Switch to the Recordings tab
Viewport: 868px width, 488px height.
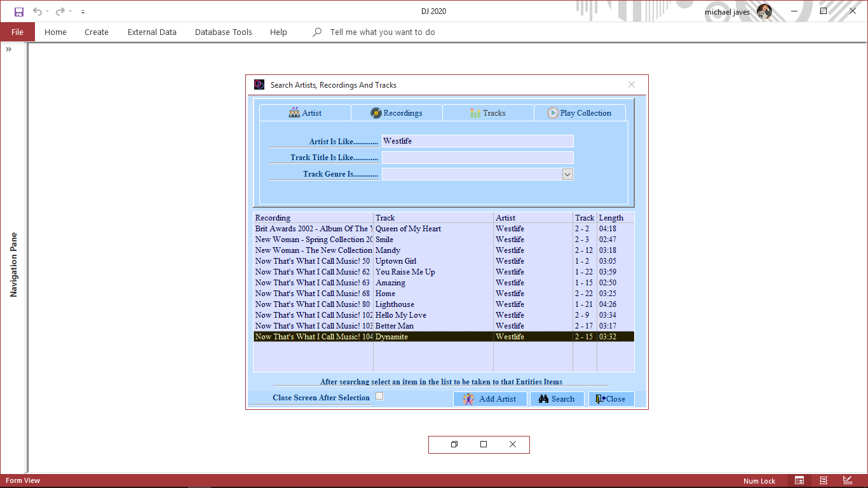(x=397, y=112)
